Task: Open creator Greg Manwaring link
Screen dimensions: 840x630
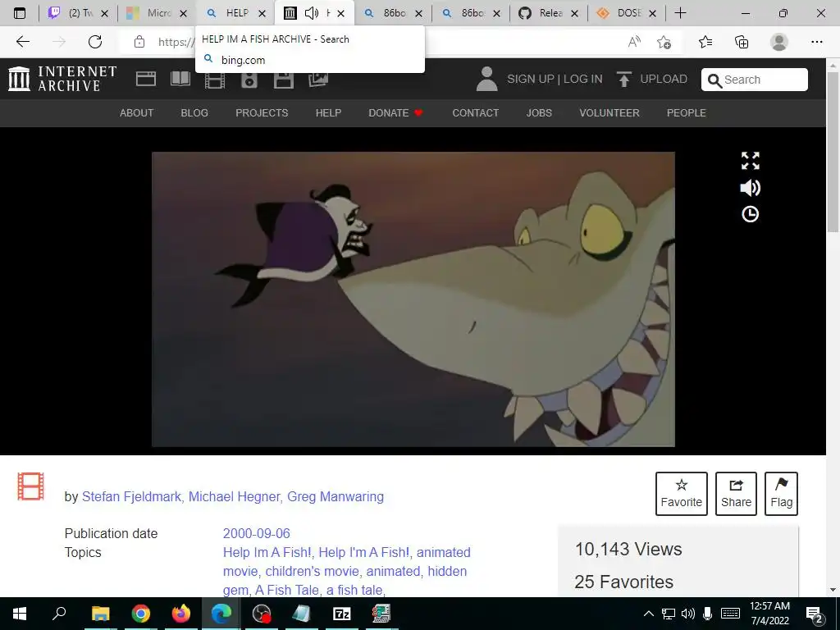Action: click(x=336, y=496)
